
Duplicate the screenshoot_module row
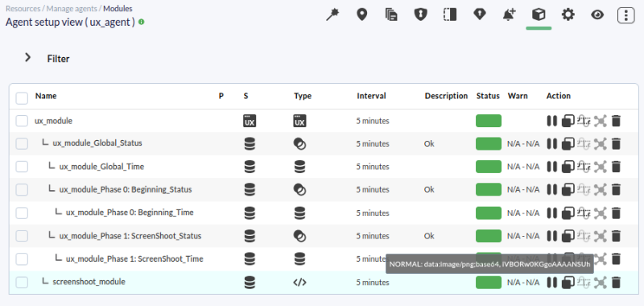[x=568, y=282]
